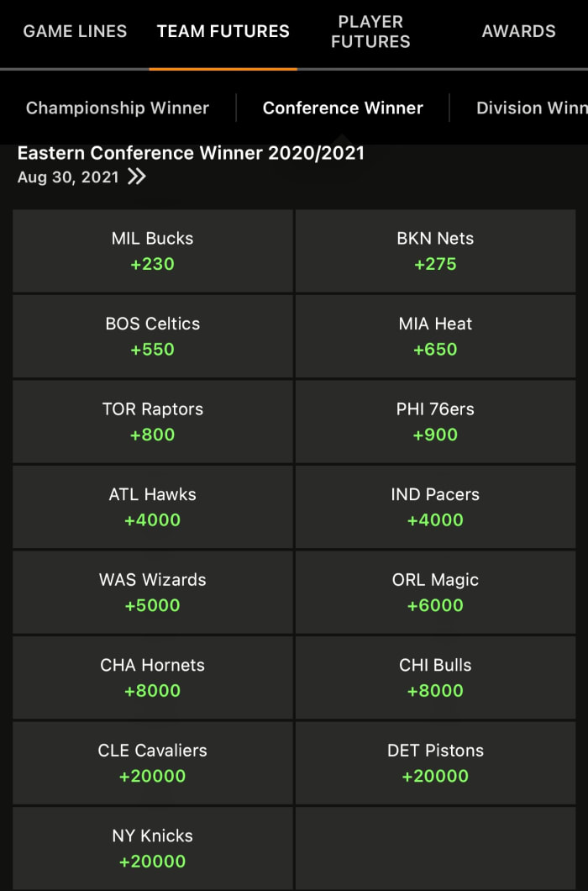Viewport: 588px width, 891px height.
Task: Open the Player Futures tab
Action: (x=370, y=32)
